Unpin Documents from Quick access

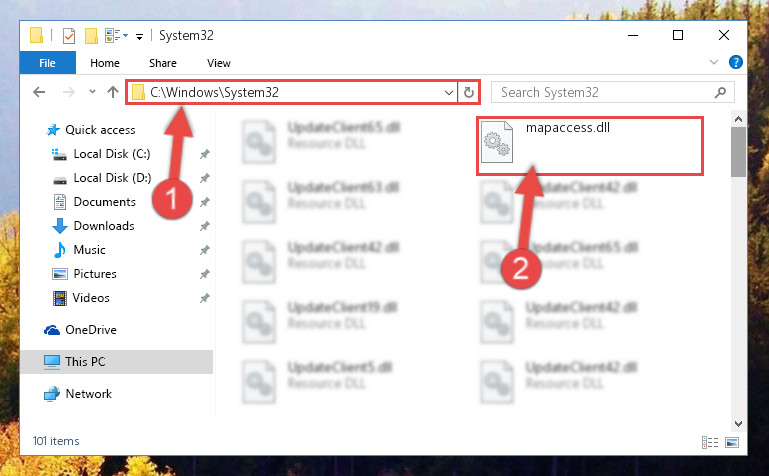click(205, 202)
